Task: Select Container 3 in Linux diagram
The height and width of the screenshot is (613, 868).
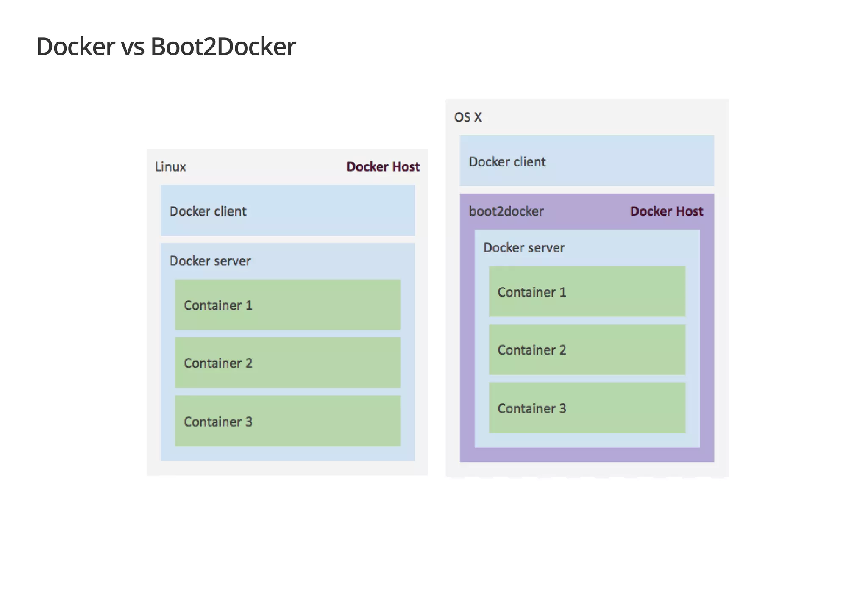Action: click(287, 421)
